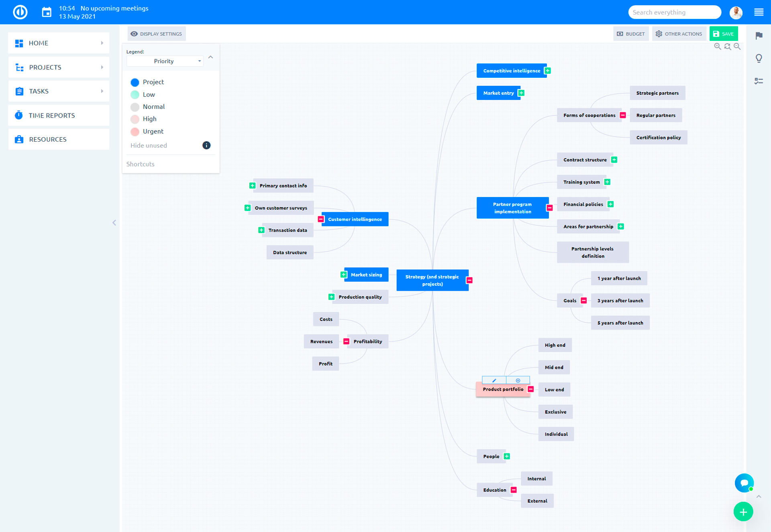The image size is (771, 532).
Task: Open the checklist icon in right sidebar
Action: [759, 81]
